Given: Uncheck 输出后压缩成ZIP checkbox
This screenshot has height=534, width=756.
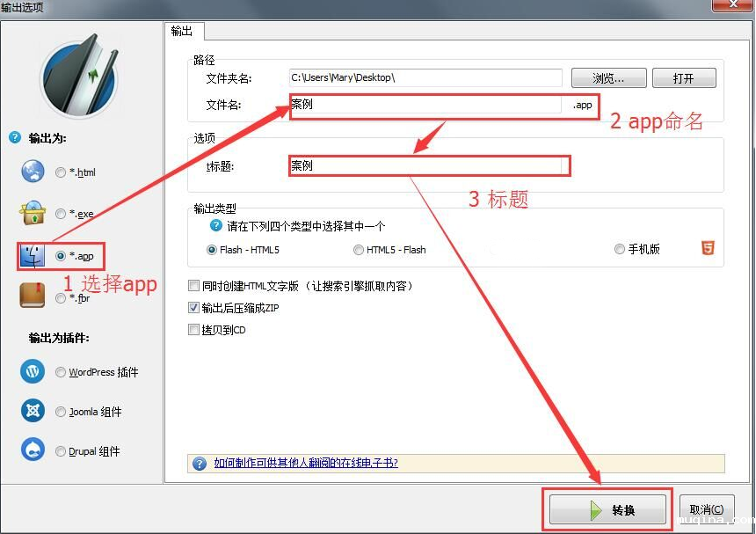Looking at the screenshot, I should point(194,308).
